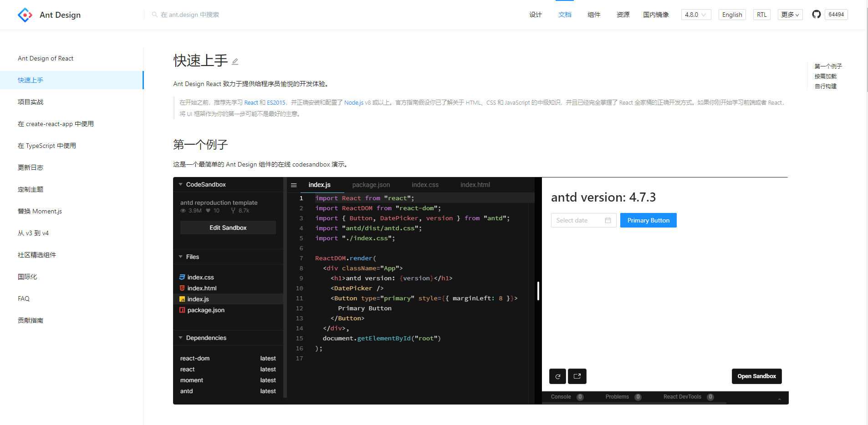Screen dimensions: 868x425
Task: Open the 组件 nav menu item
Action: 594,15
